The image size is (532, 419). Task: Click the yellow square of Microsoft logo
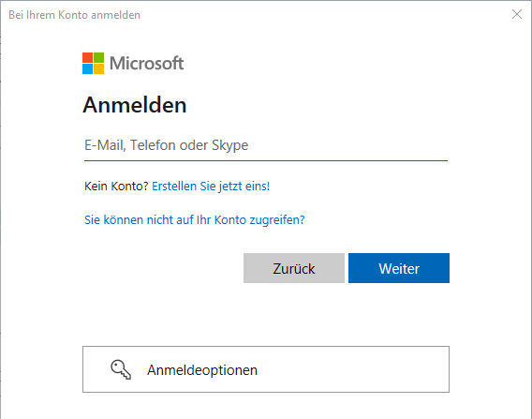[98, 69]
